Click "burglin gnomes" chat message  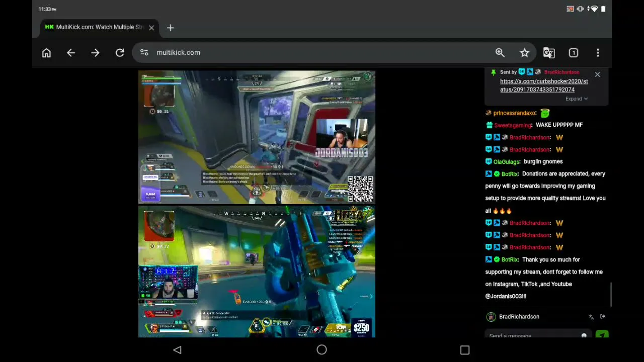click(543, 162)
